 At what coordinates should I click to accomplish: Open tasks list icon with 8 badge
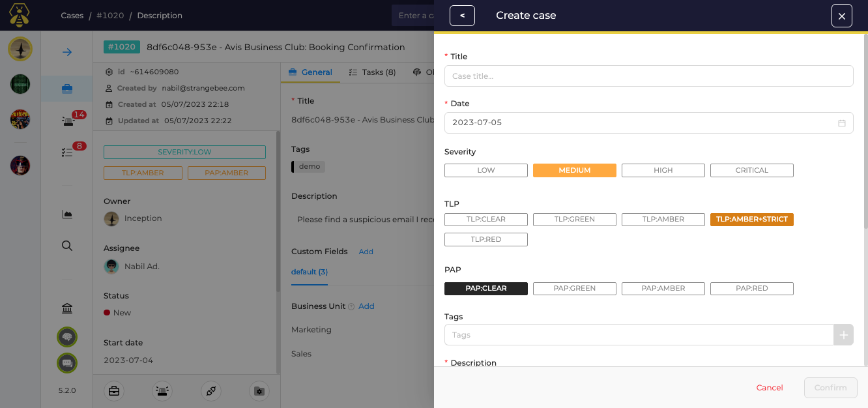[x=67, y=152]
